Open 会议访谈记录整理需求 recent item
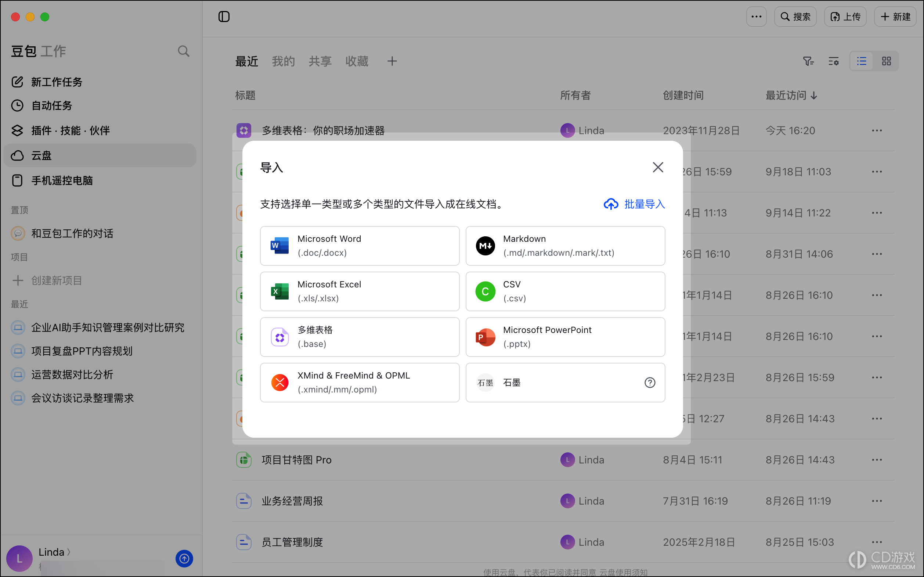 (x=100, y=398)
